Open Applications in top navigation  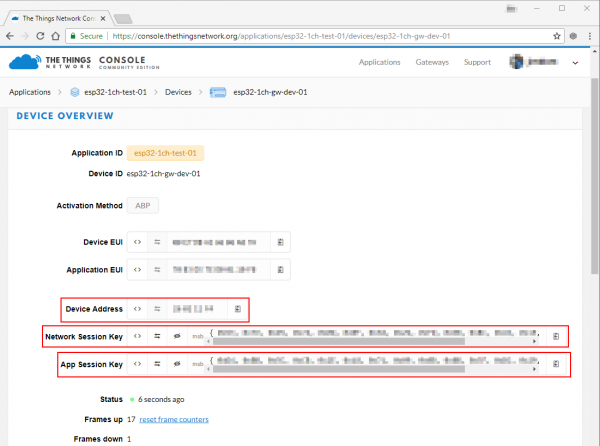[x=380, y=62]
